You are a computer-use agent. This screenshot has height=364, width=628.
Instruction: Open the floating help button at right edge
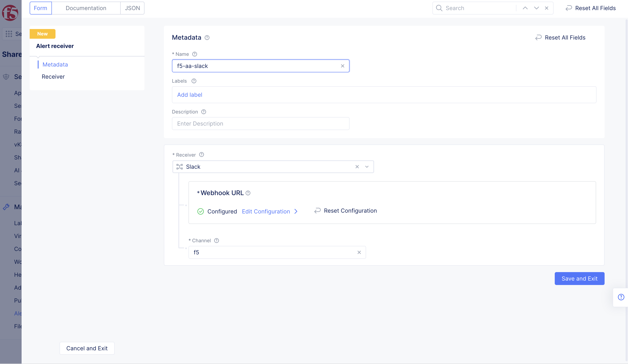(621, 297)
